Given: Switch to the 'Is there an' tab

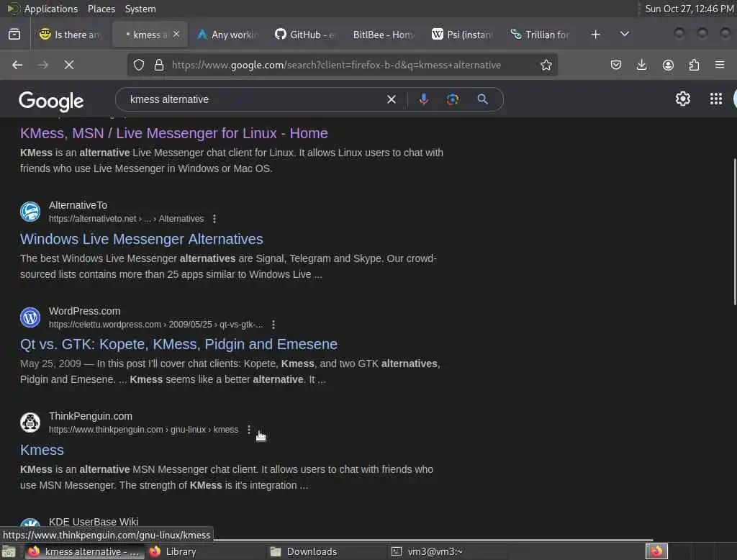Looking at the screenshot, I should click(71, 35).
